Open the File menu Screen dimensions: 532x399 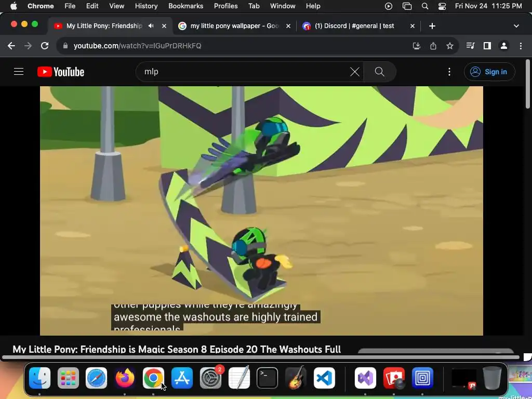pyautogui.click(x=70, y=6)
